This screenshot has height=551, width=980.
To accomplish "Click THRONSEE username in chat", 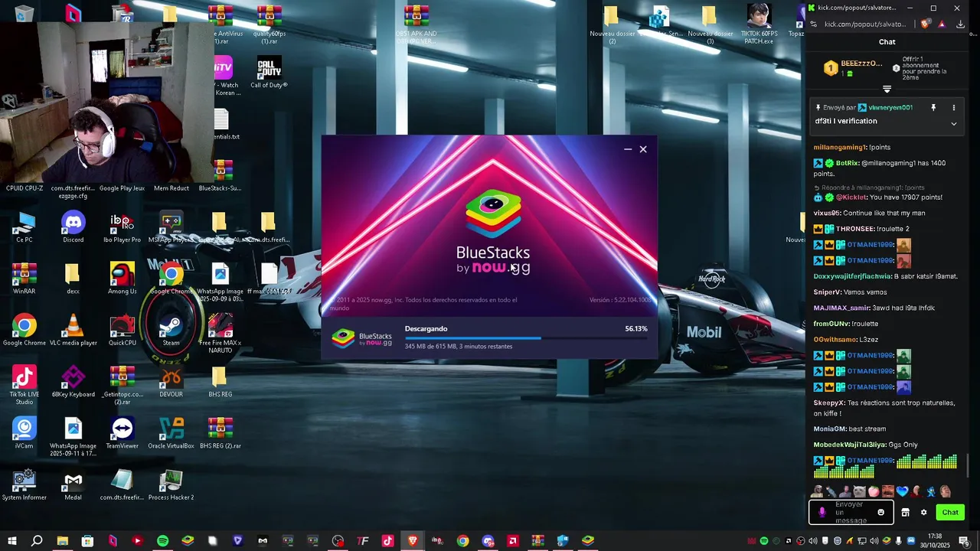I will 854,229.
